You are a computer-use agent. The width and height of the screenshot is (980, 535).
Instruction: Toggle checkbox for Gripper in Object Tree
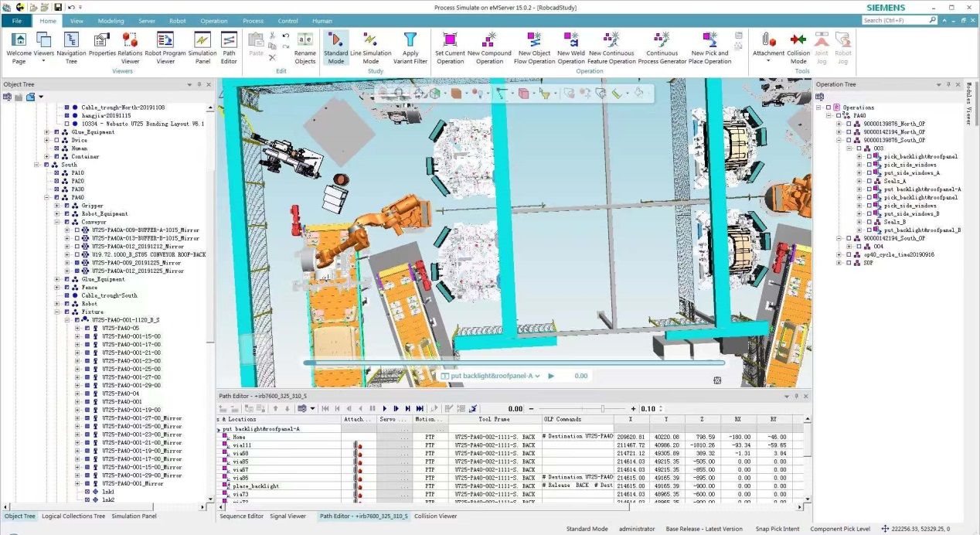[x=66, y=206]
